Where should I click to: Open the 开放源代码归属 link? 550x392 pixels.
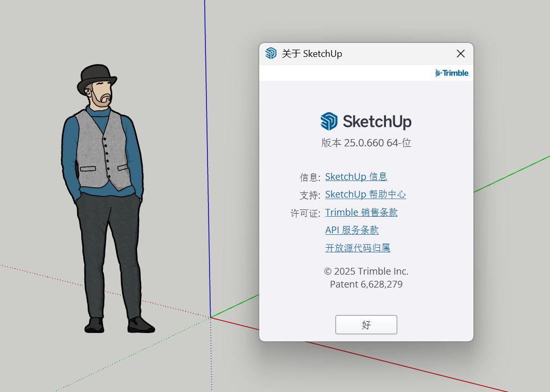coord(358,248)
